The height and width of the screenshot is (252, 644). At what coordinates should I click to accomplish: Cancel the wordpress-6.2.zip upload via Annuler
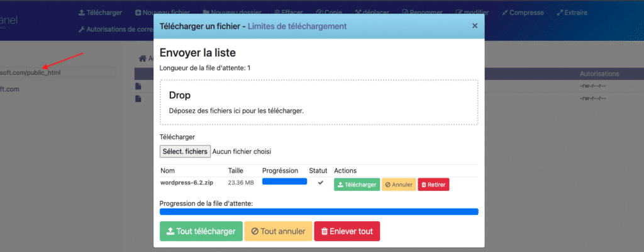tap(399, 185)
